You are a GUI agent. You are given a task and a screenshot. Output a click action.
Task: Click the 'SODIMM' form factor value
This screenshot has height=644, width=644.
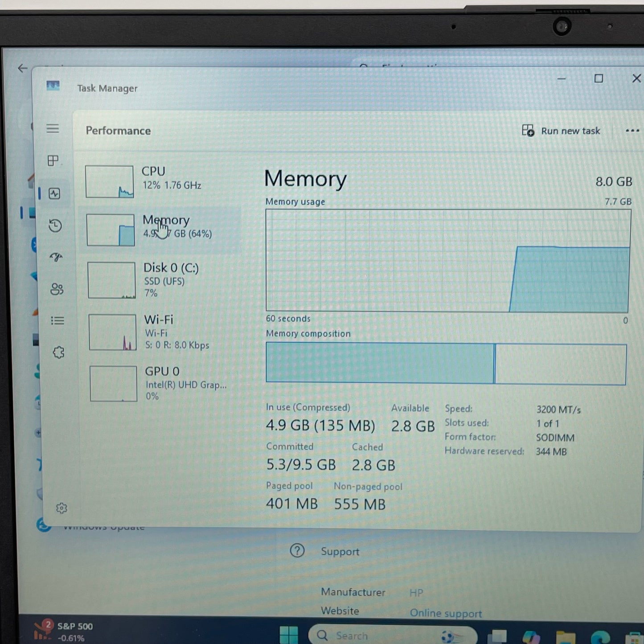point(555,438)
